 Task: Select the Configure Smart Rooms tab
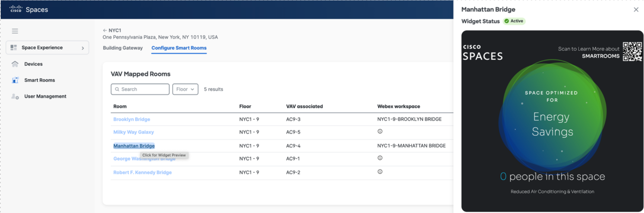point(179,48)
